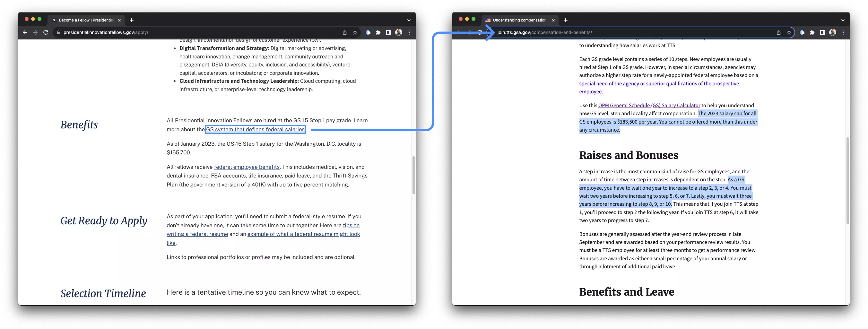This screenshot has width=868, height=329.
Task: Open Chrome three-dot menu in right browser
Action: (843, 33)
